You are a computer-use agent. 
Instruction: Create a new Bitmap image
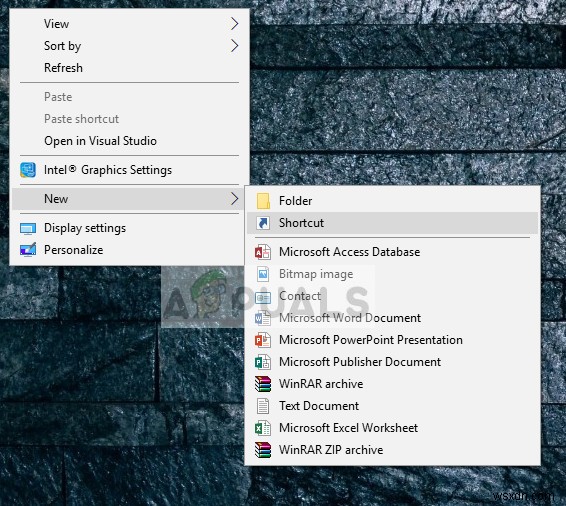(393, 274)
